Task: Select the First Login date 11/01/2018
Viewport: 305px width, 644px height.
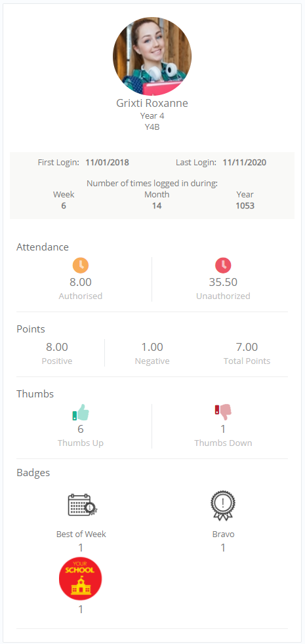Action: pyautogui.click(x=108, y=162)
